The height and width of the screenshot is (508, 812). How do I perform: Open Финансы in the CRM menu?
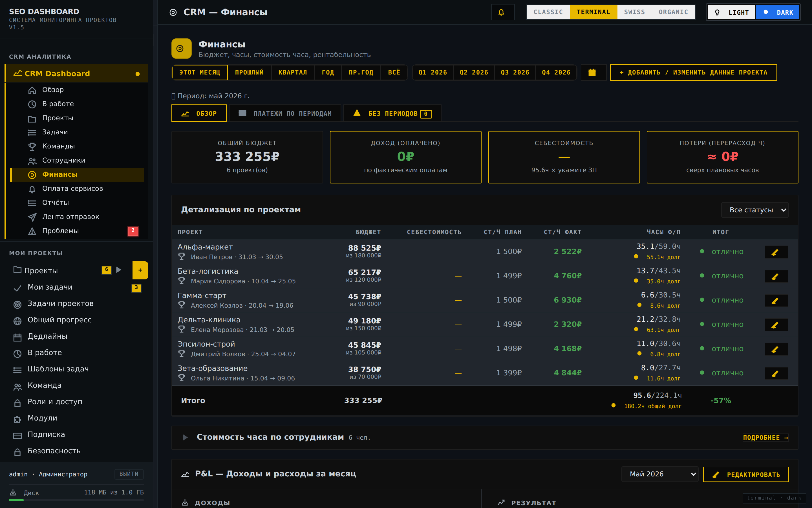click(x=77, y=175)
